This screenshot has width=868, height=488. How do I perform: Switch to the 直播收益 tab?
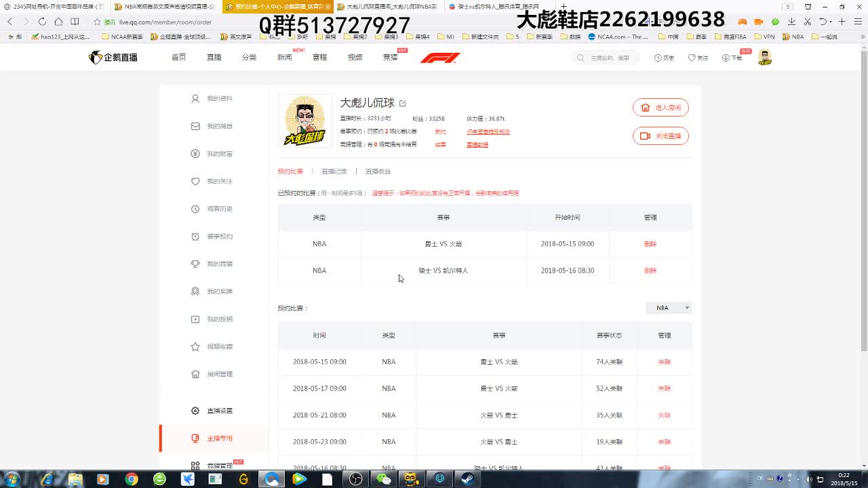[x=378, y=171]
